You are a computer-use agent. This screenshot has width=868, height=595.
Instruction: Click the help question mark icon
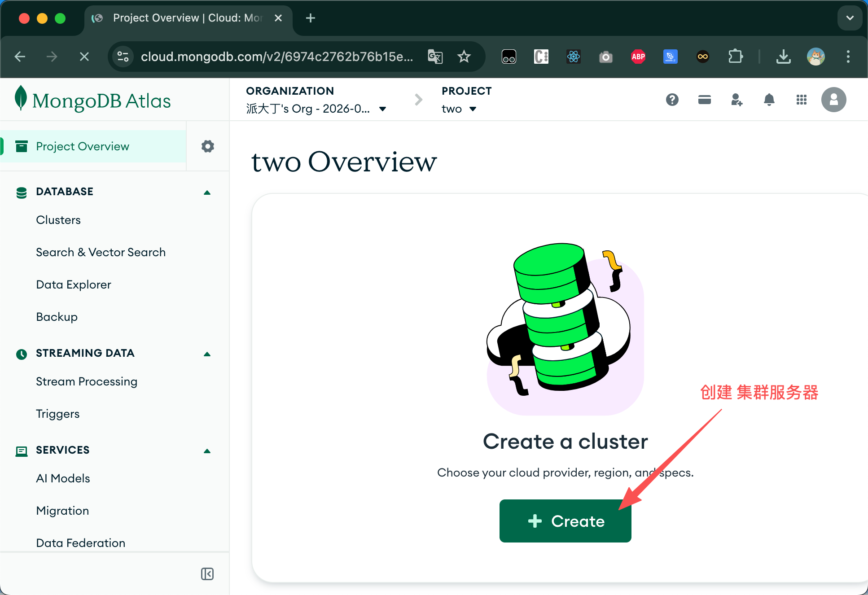point(672,100)
